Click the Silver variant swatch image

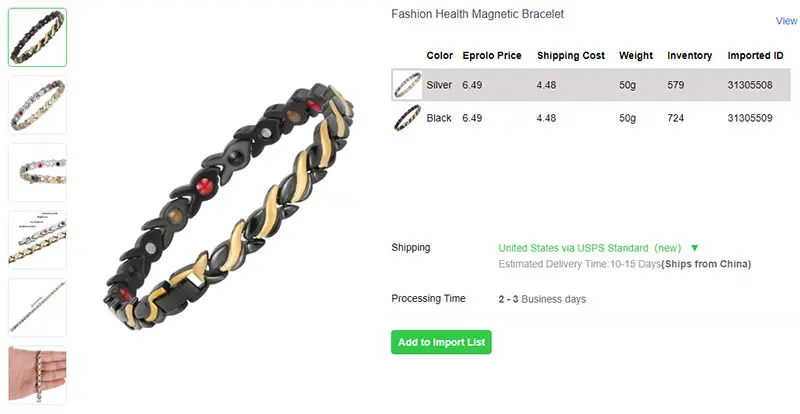(408, 85)
